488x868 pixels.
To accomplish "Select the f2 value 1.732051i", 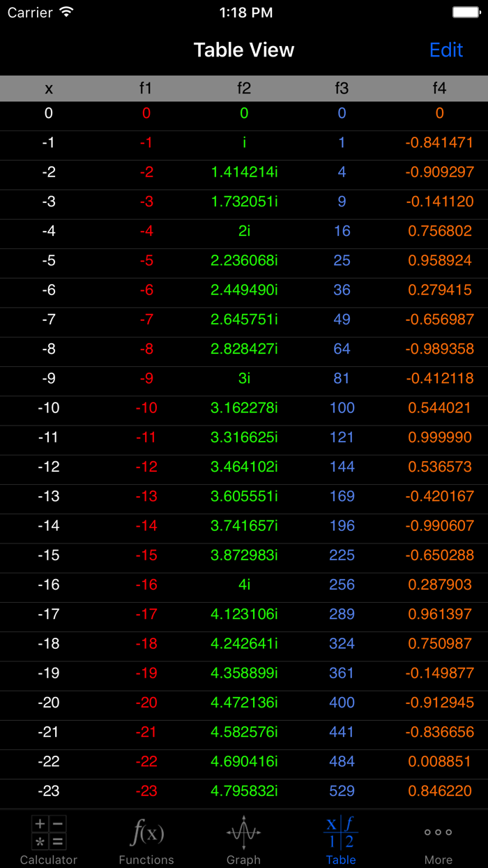I will 244,202.
